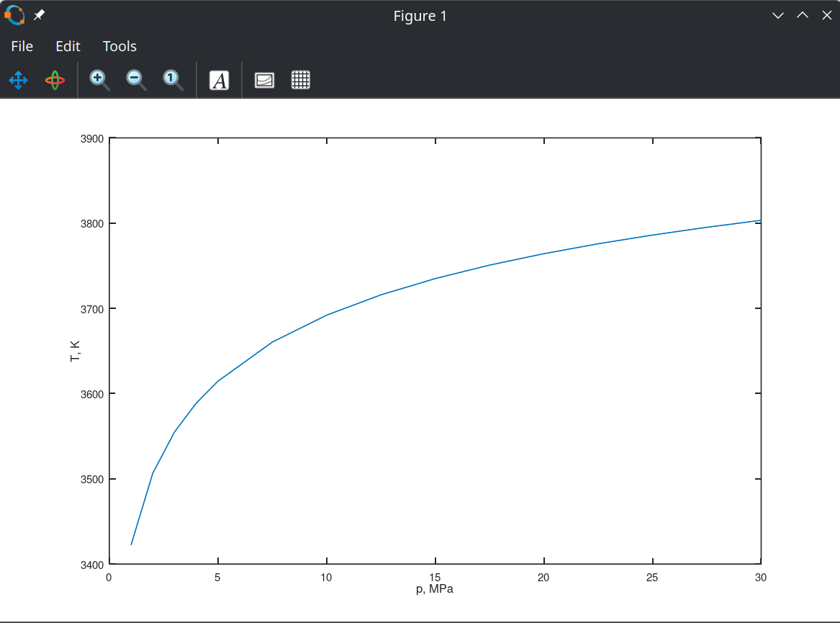The width and height of the screenshot is (840, 623).
Task: Collapse the figure window using the down chevron
Action: (777, 15)
